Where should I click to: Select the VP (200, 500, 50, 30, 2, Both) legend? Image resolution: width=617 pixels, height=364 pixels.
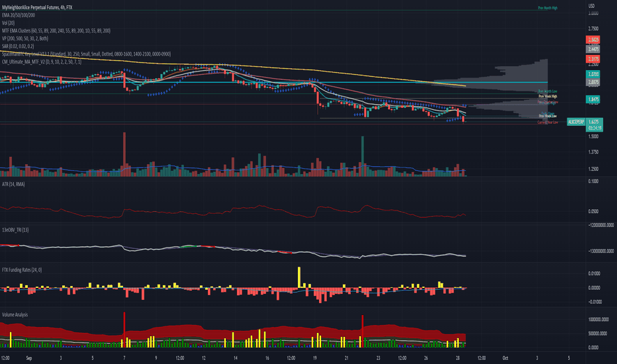[25, 38]
